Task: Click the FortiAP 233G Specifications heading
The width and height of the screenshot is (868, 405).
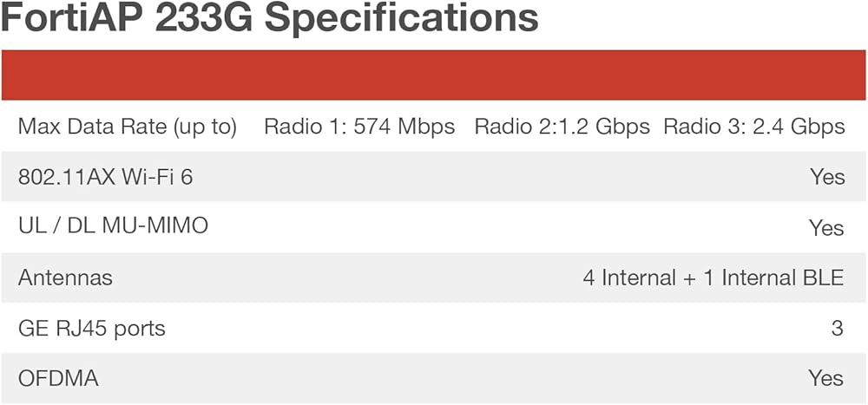Action: coord(269,19)
